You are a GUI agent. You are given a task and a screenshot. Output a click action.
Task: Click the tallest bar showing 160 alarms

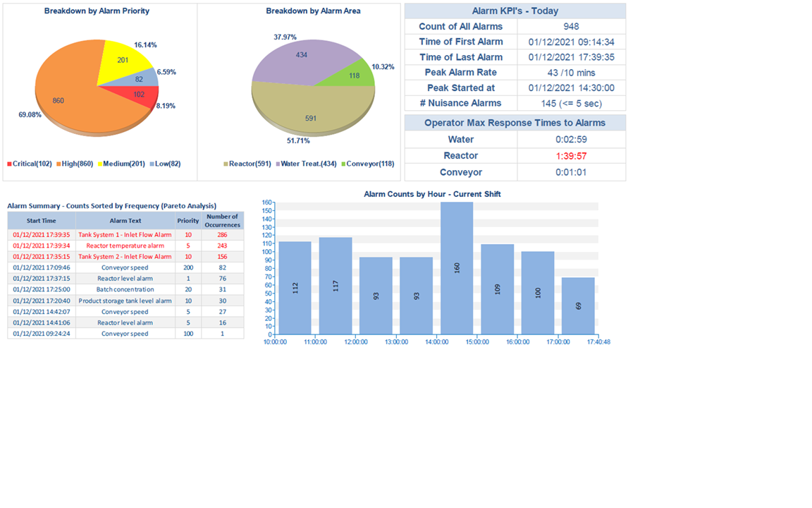457,268
